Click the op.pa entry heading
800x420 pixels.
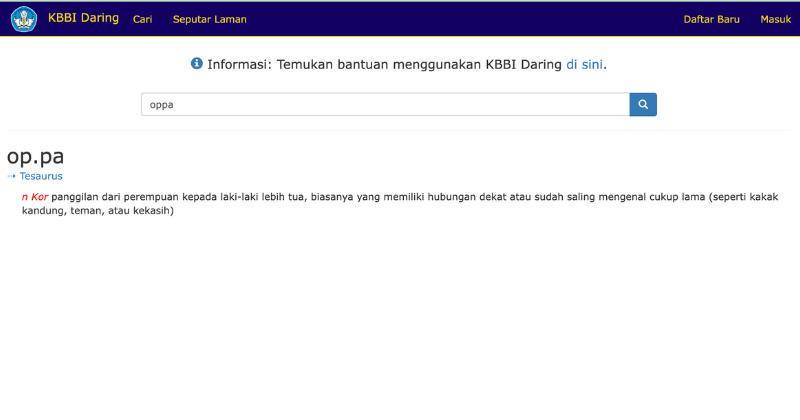click(x=35, y=156)
